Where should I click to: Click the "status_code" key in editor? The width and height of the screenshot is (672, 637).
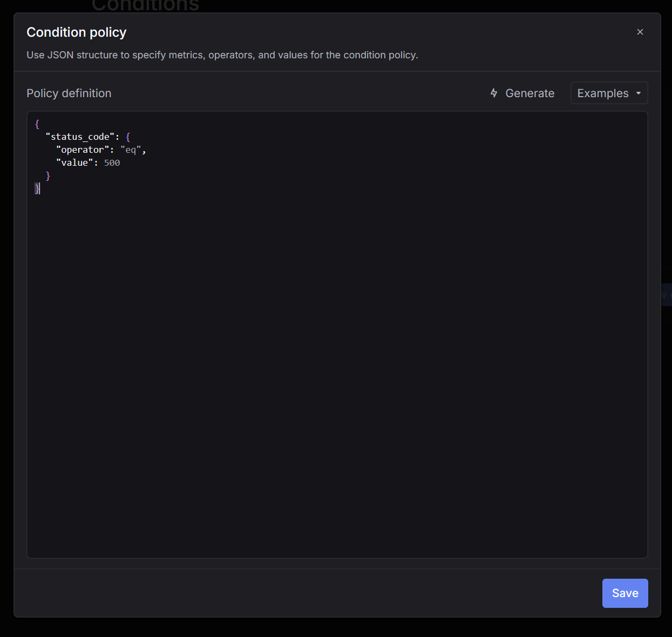click(80, 137)
